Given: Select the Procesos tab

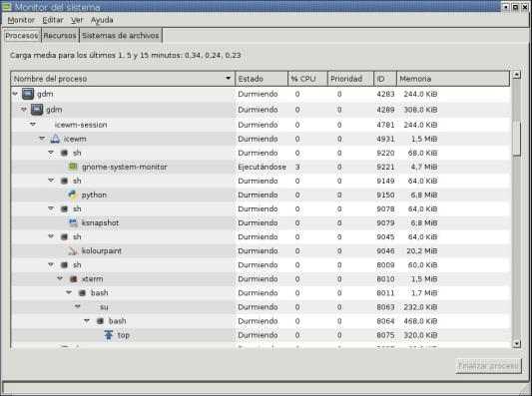Looking at the screenshot, I should coord(21,35).
